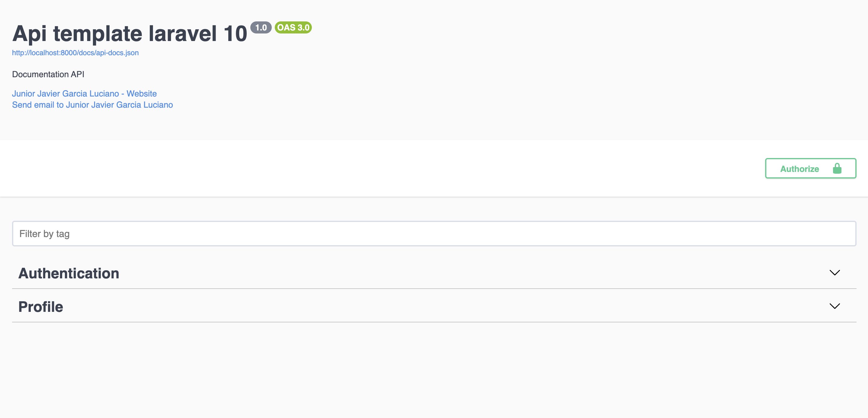Click the 1.0 version badge
Screen dimensions: 868x418
[x=261, y=28]
